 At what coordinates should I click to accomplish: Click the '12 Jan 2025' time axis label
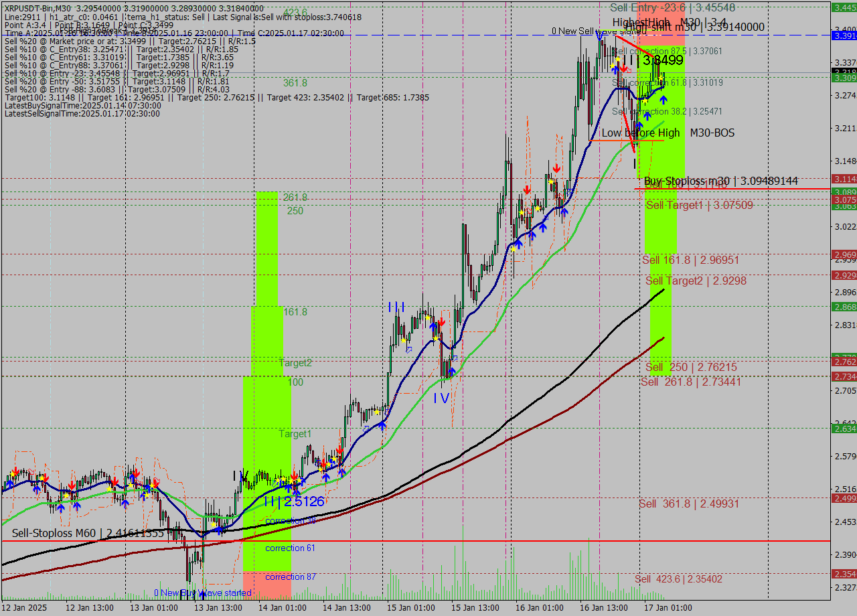pos(24,608)
